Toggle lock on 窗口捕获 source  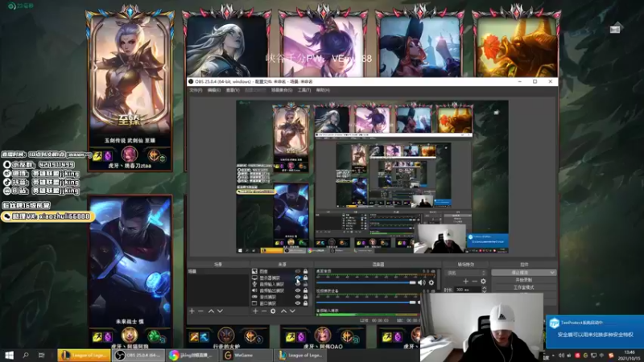click(305, 303)
